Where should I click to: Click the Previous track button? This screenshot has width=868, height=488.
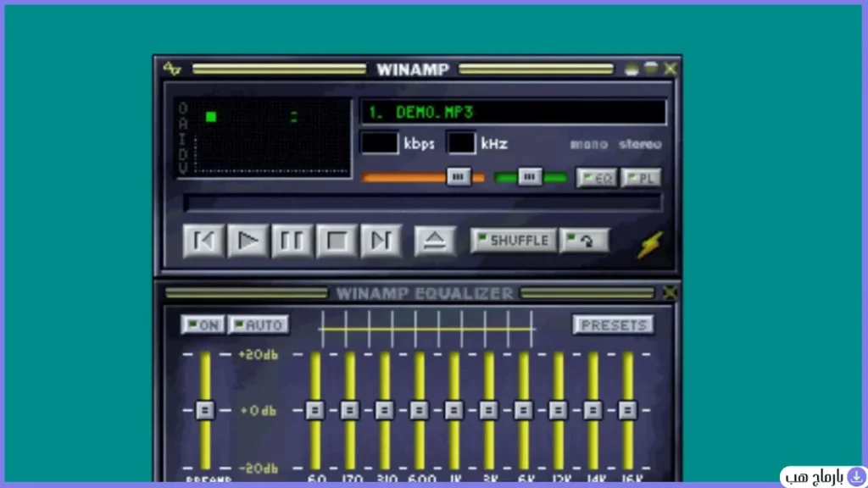pos(203,241)
